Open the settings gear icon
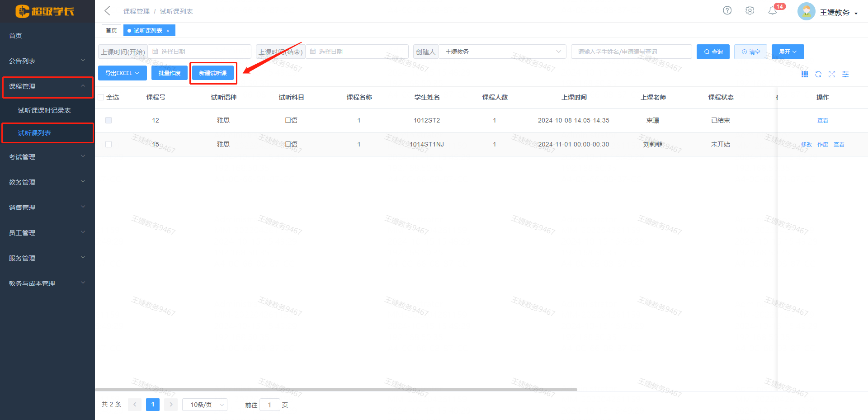 750,10
